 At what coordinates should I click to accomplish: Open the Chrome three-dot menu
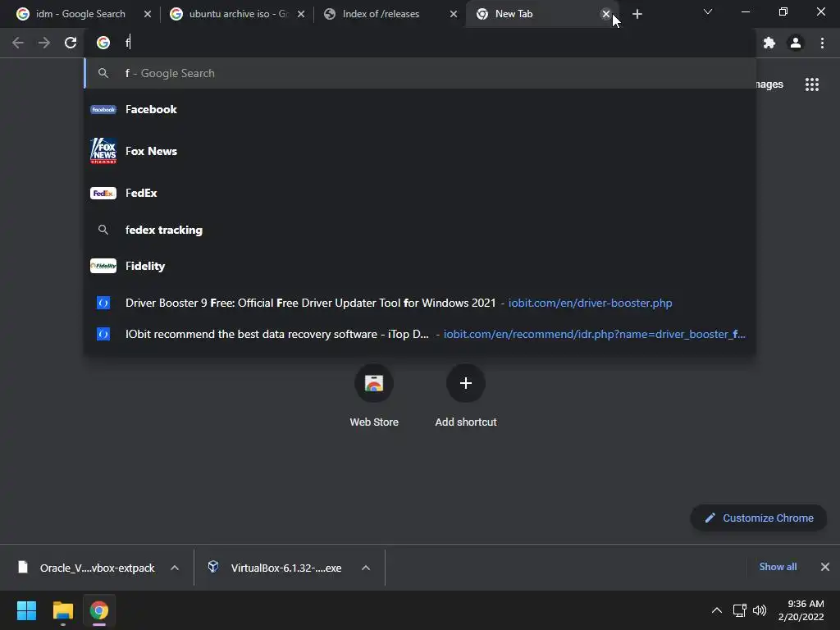[822, 43]
